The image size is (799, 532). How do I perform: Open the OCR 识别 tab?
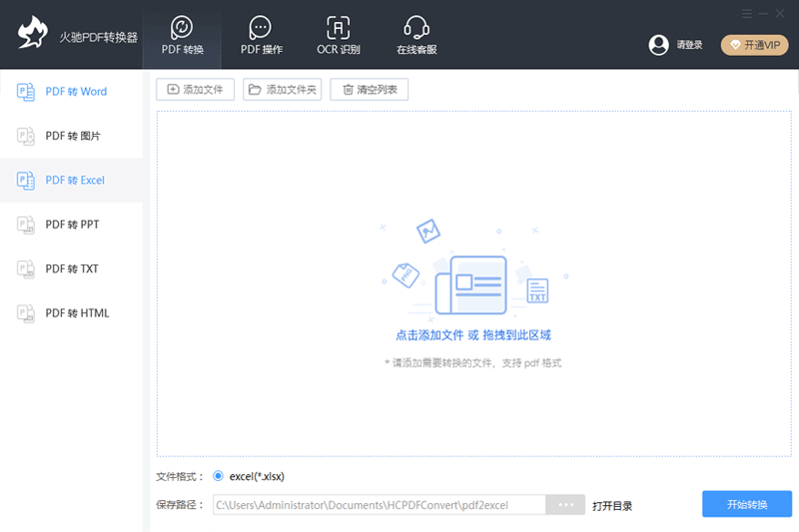pos(339,35)
